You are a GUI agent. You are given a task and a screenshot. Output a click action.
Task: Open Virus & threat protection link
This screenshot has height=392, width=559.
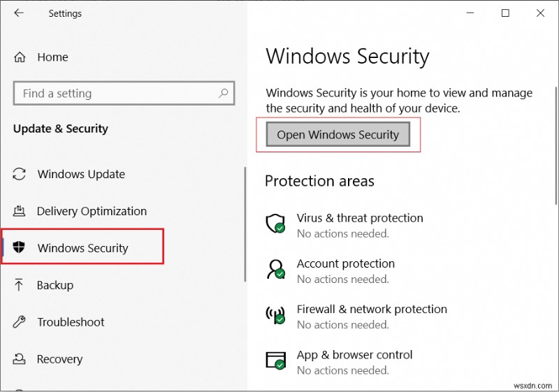pyautogui.click(x=360, y=218)
